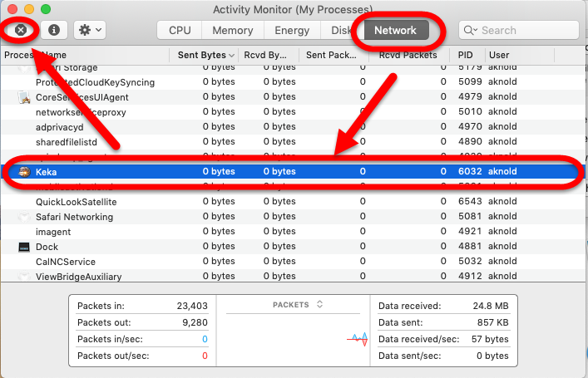Open the gear action menu
The width and height of the screenshot is (588, 378).
(x=89, y=30)
